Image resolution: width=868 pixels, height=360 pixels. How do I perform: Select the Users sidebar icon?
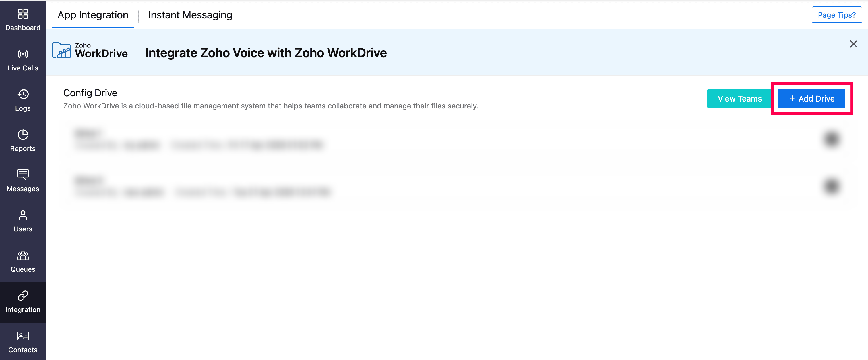(23, 215)
